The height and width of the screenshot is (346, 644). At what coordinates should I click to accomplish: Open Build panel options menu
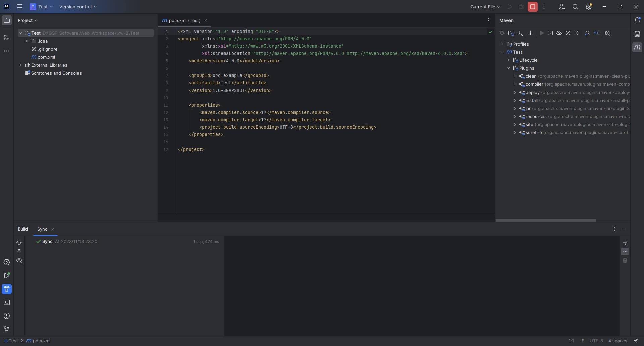coord(614,229)
